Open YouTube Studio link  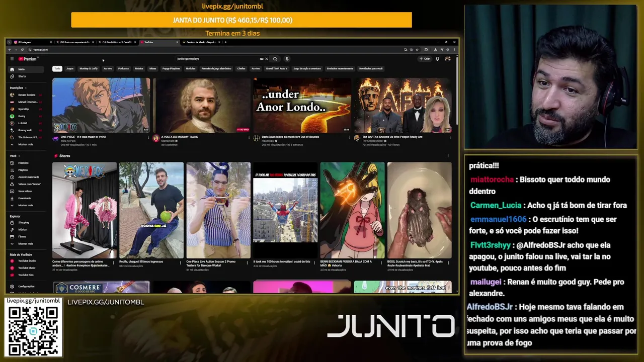(25, 261)
